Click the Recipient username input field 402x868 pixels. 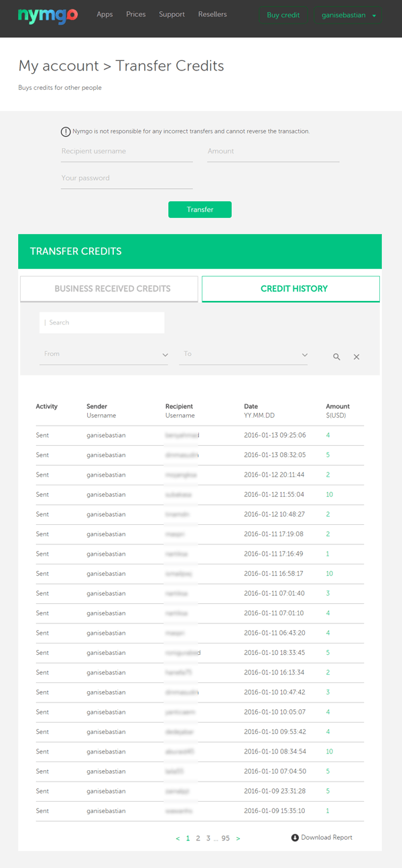click(x=127, y=151)
